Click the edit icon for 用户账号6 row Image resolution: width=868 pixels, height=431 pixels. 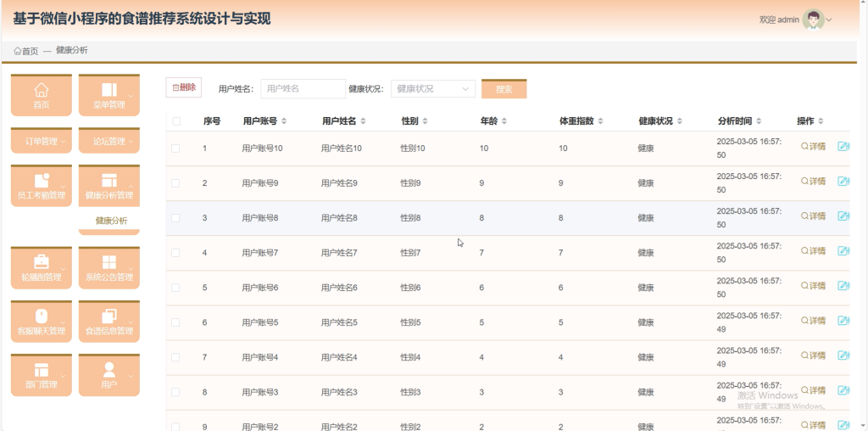[x=843, y=286]
